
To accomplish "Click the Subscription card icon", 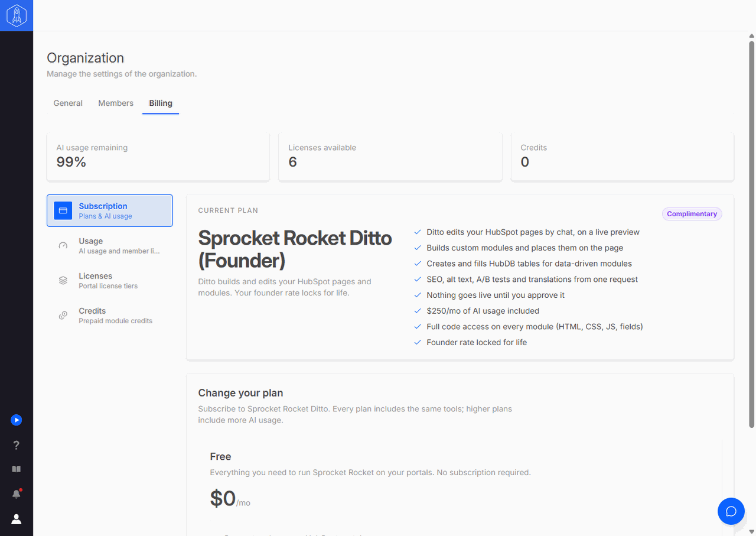I will pyautogui.click(x=63, y=210).
